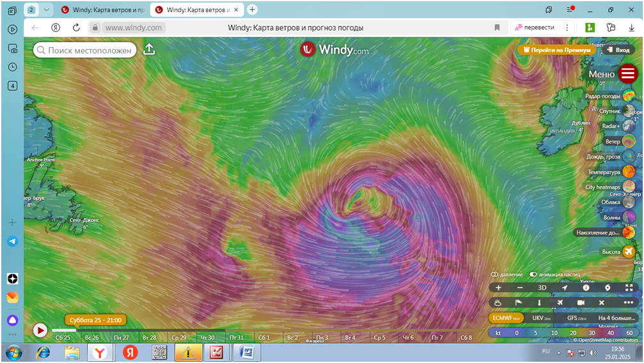644x363 pixels.
Task: Click the thermometer POI icon
Action: tap(539, 303)
